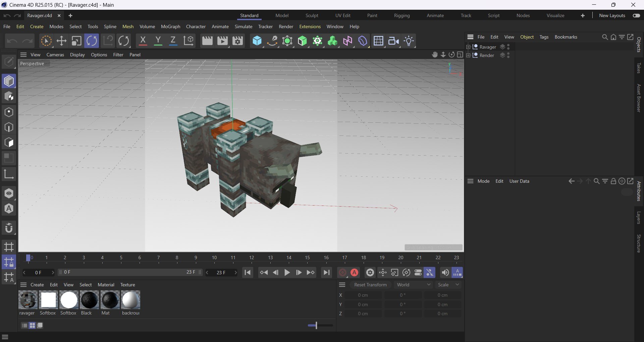Select the backround material swatch

130,300
